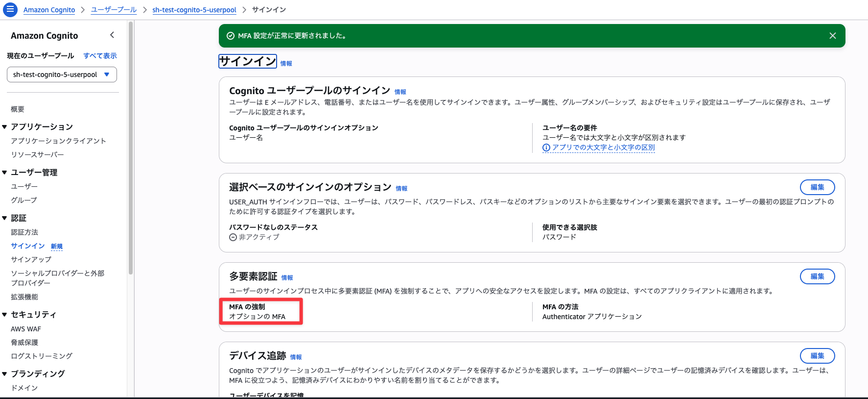868x399 pixels.
Task: Click the info icon for case sensitivity
Action: (546, 148)
